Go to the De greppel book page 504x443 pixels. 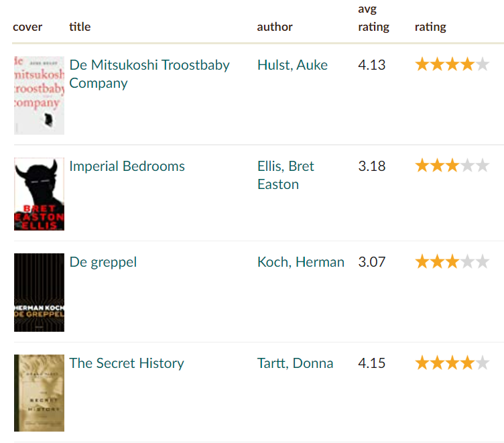[103, 262]
